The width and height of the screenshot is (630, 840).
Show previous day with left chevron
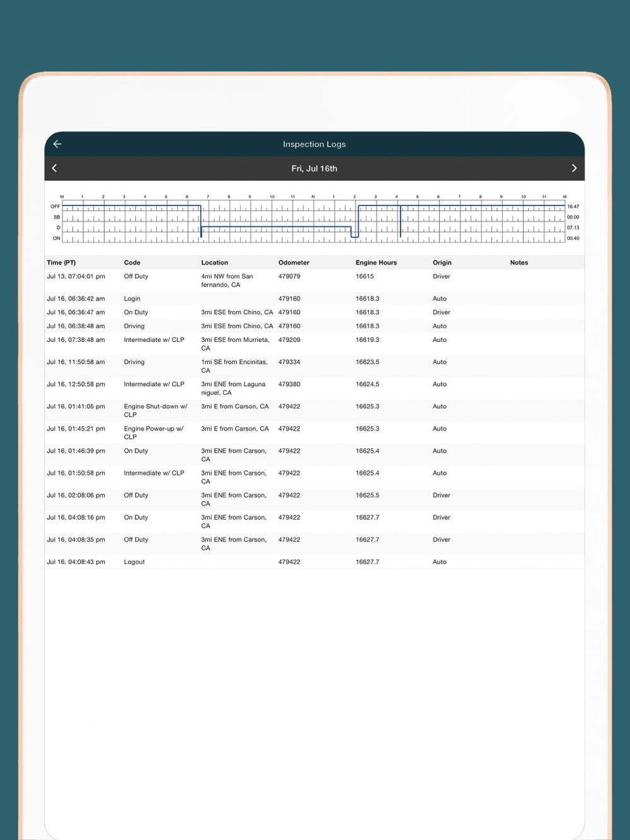(x=54, y=168)
